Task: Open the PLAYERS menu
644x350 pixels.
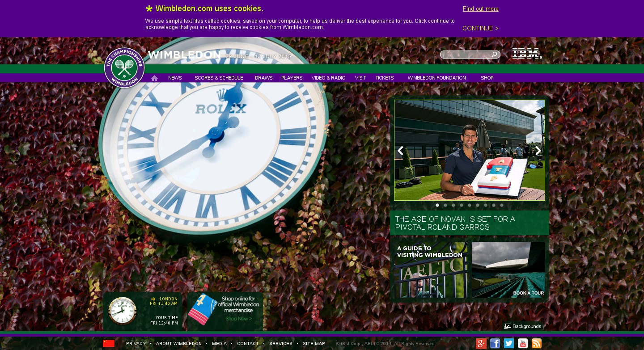Action: 292,78
